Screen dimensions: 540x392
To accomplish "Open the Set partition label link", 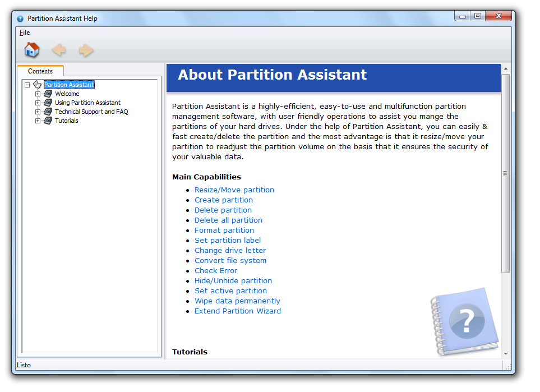I will pos(228,240).
